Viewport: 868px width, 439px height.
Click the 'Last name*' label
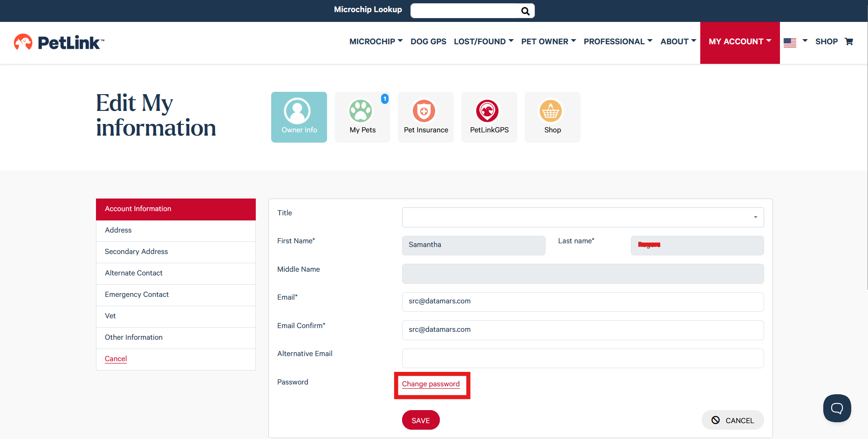point(576,241)
